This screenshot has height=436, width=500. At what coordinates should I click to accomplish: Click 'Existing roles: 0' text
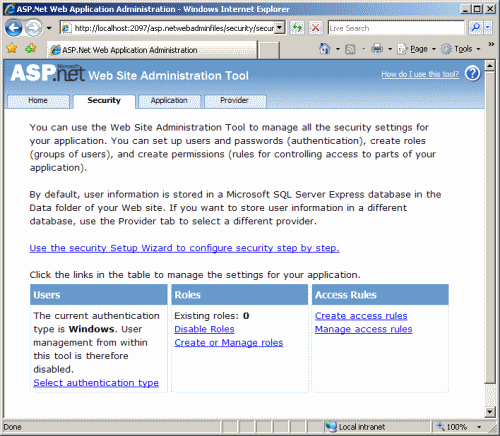pos(212,316)
